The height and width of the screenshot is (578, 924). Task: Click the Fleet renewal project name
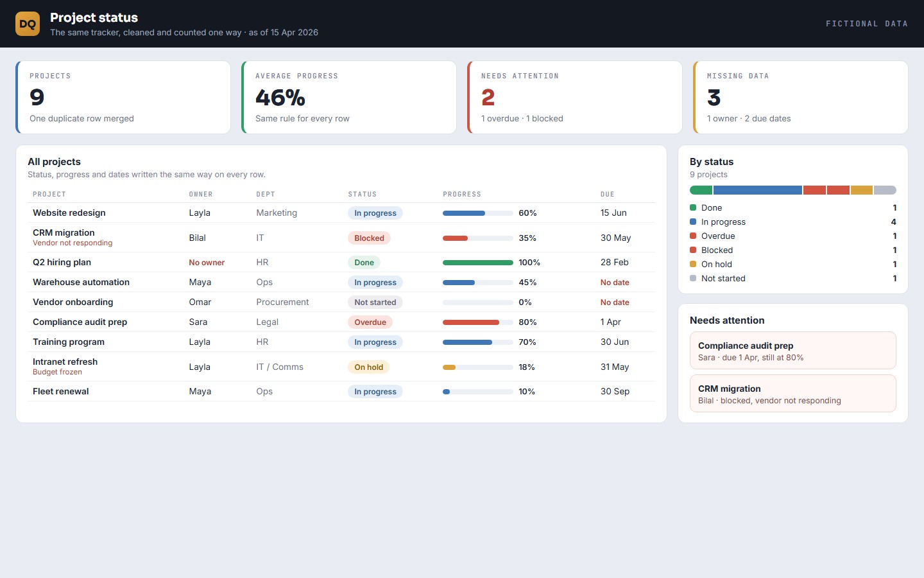coord(61,392)
